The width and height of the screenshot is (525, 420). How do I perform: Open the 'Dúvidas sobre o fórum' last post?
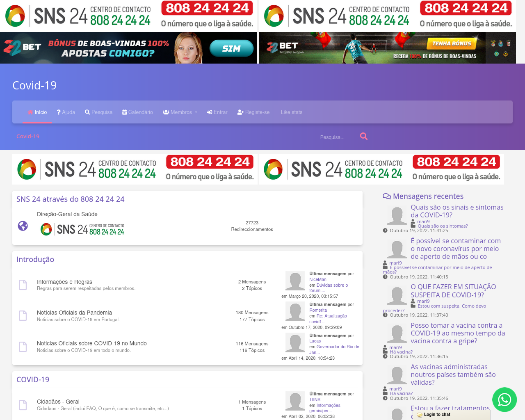tap(329, 288)
